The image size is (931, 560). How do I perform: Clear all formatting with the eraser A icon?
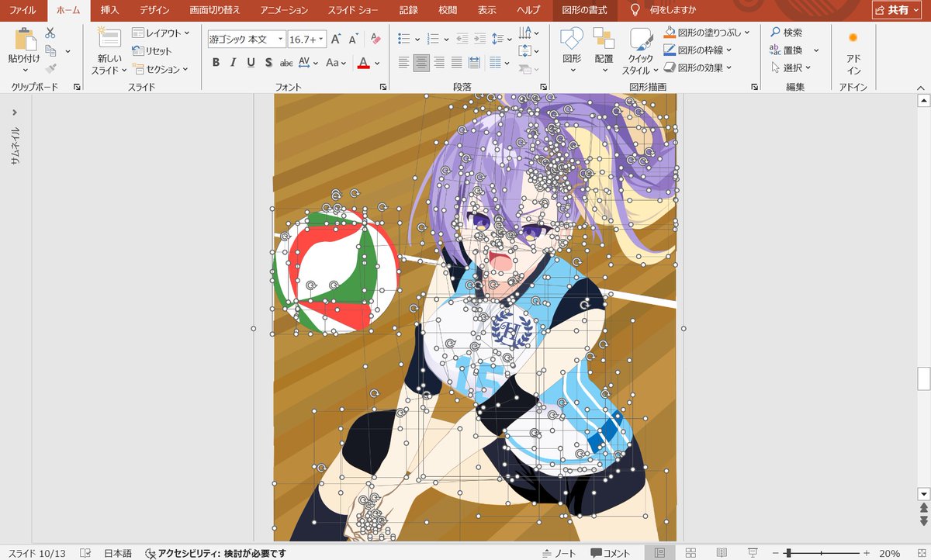pos(376,39)
